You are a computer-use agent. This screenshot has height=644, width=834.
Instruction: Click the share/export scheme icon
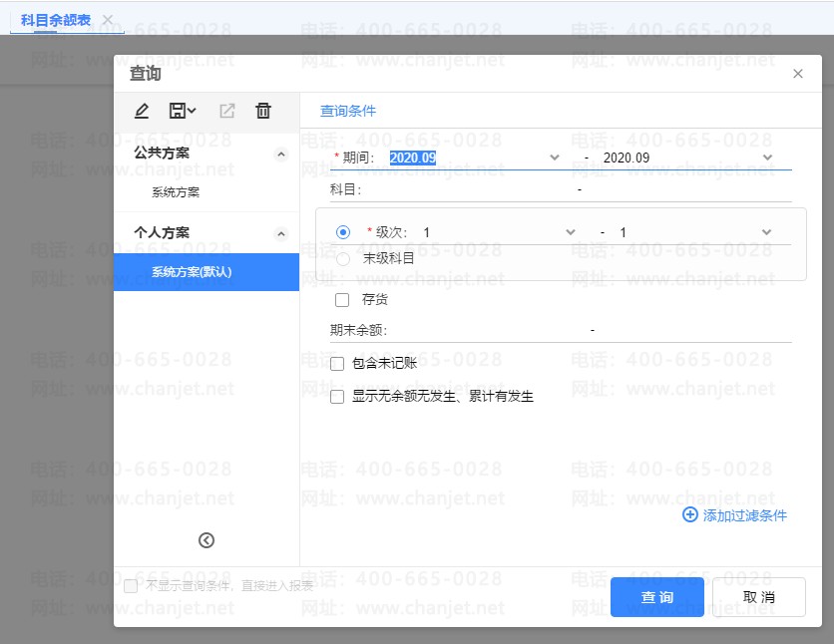226,111
